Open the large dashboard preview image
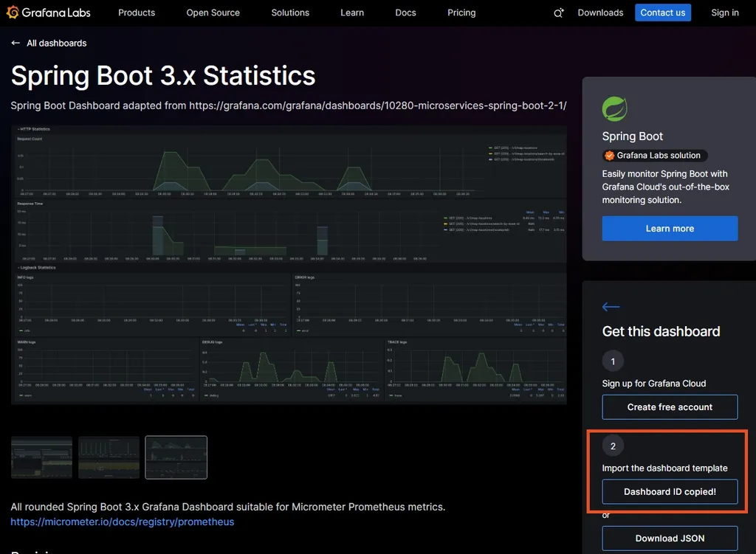This screenshot has height=554, width=756. pos(289,265)
